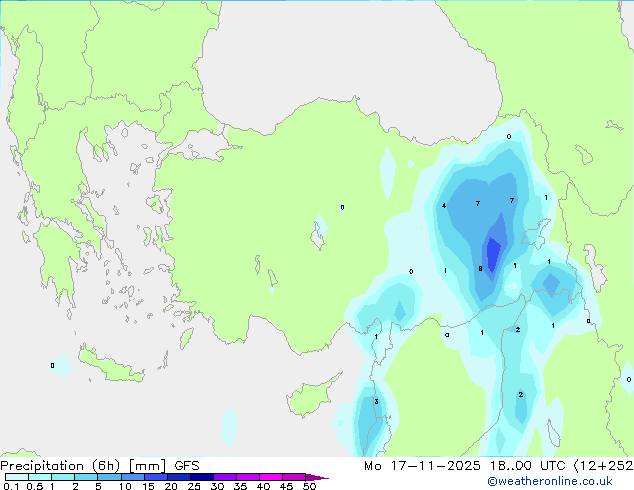The image size is (634, 490).
Task: Click the 35 legend tick label
Action: coord(240,486)
